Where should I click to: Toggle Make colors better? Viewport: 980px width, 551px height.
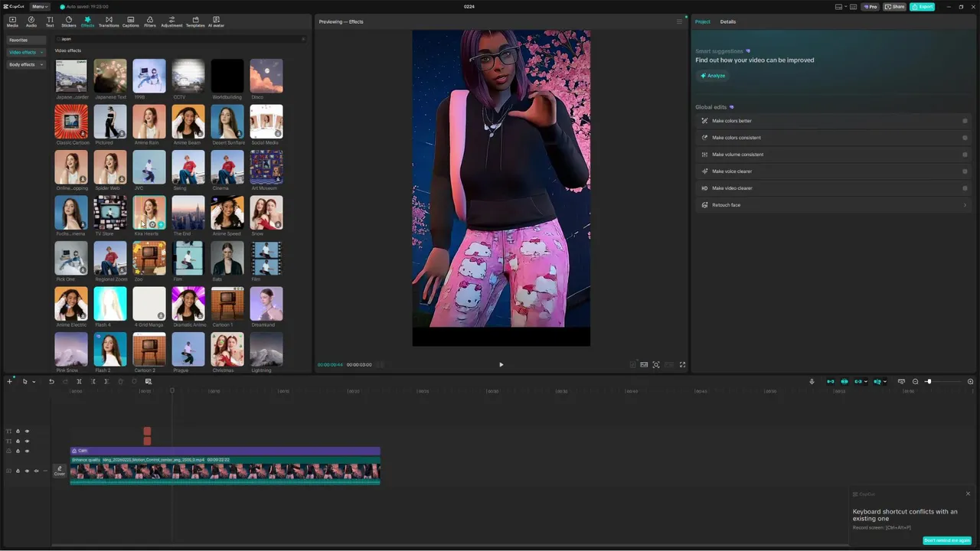click(x=965, y=121)
